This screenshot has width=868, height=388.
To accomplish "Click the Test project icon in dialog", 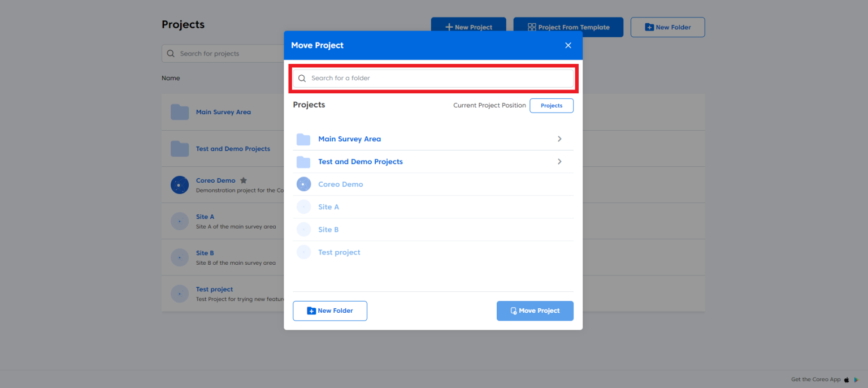I will tap(303, 252).
